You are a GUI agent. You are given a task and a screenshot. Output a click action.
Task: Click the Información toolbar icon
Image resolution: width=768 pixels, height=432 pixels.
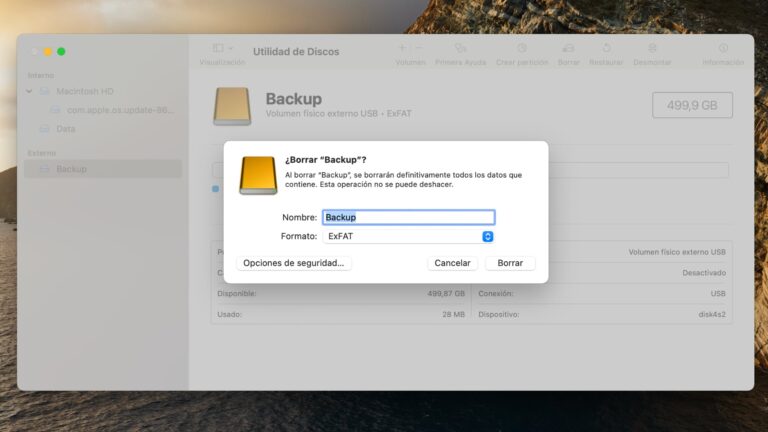pyautogui.click(x=723, y=48)
